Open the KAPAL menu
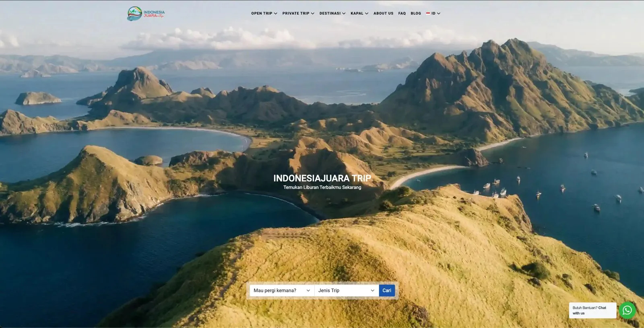This screenshot has width=644, height=328. coord(359,13)
